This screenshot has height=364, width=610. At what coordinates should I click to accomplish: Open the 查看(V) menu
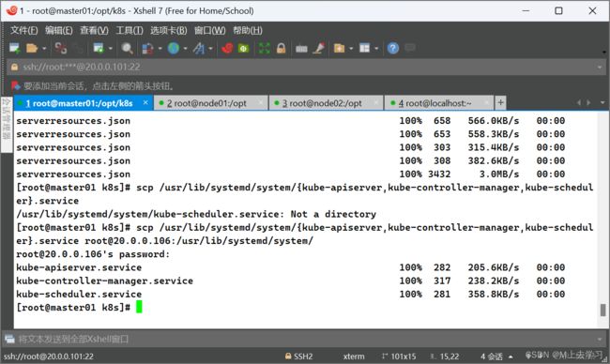[94, 30]
